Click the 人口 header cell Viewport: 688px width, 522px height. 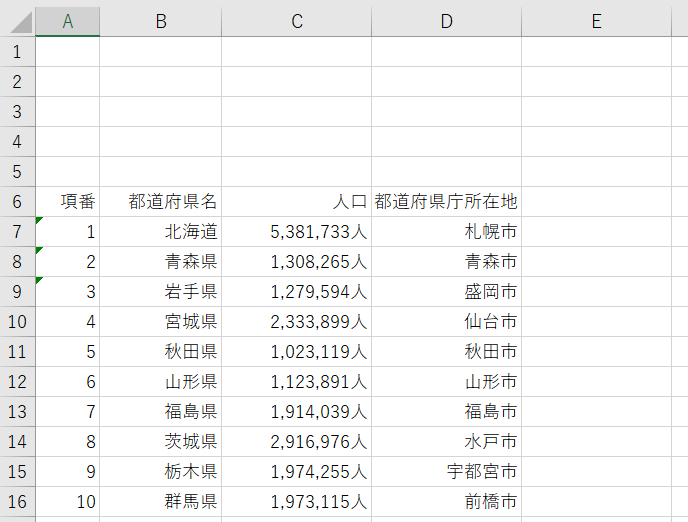click(297, 201)
